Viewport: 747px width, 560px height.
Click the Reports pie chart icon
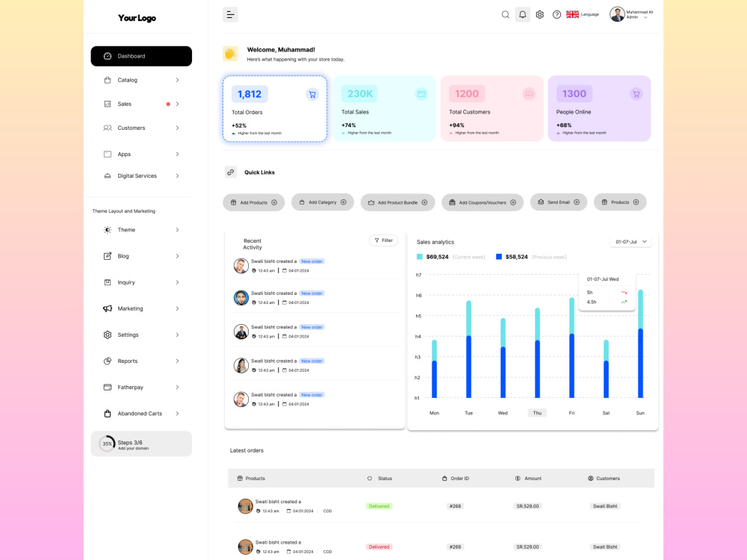pyautogui.click(x=108, y=361)
